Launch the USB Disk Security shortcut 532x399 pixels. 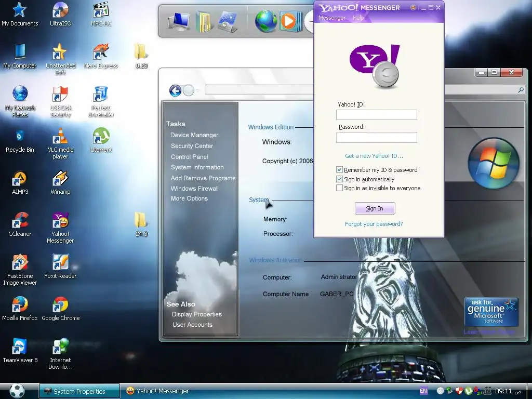coord(60,101)
